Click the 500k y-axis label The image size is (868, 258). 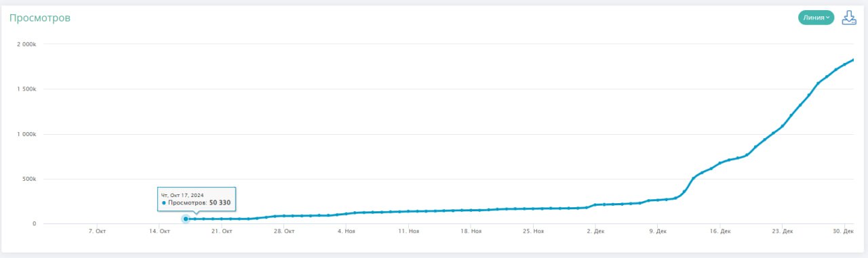tap(28, 179)
